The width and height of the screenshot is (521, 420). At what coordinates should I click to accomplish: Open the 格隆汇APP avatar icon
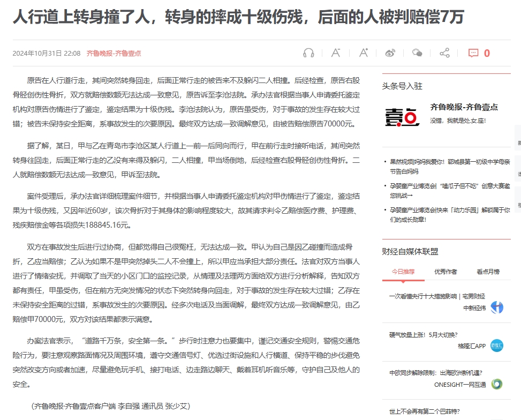[497, 346]
